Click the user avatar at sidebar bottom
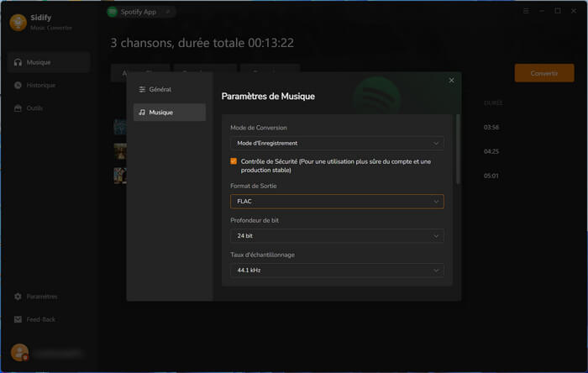Screen dimensions: 588x373 [19, 352]
